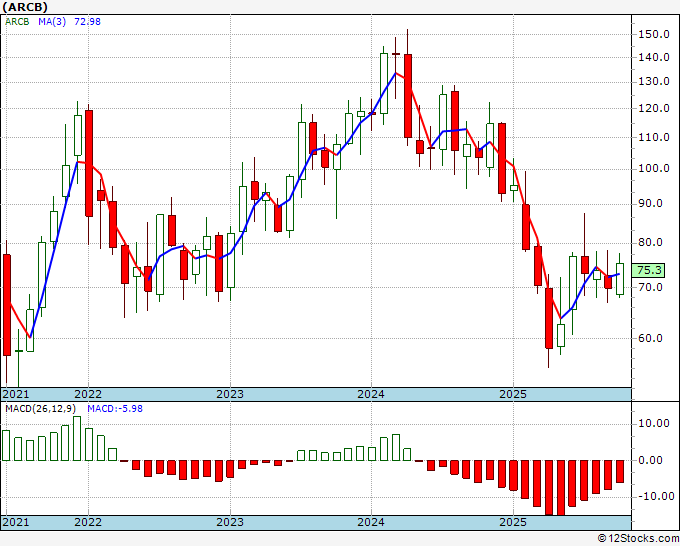Click 2021 on the price chart time axis
This screenshot has height=546, width=680.
coord(16,394)
